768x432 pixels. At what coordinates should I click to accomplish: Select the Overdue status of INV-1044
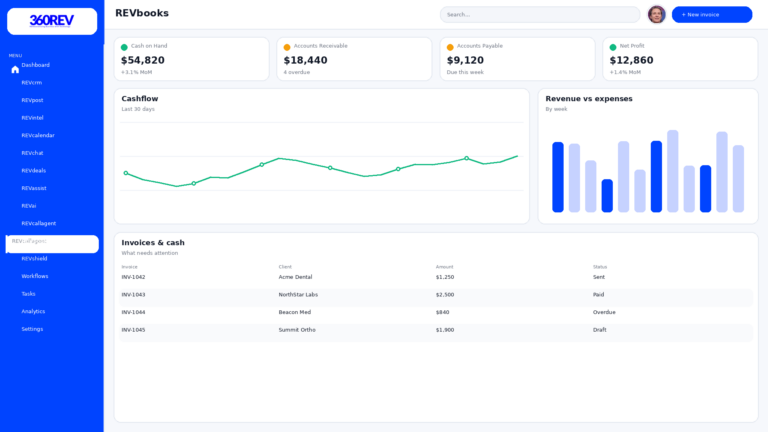pyautogui.click(x=604, y=312)
